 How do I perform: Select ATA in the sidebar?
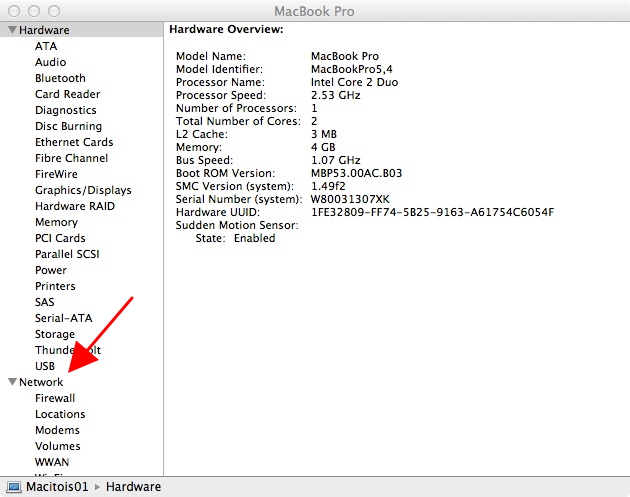pyautogui.click(x=46, y=46)
